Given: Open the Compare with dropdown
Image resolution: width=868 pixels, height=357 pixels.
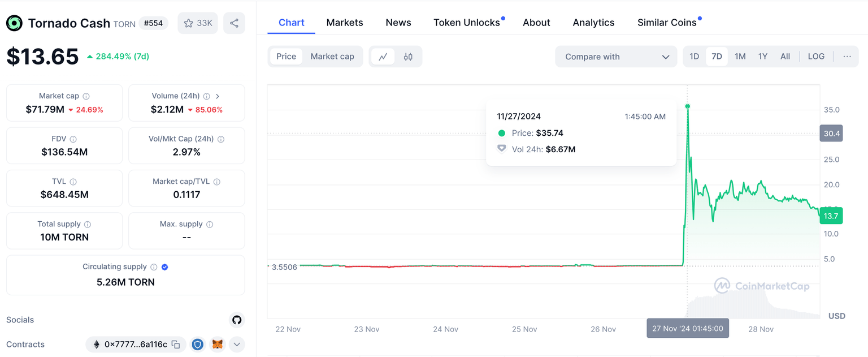Looking at the screenshot, I should click(616, 57).
